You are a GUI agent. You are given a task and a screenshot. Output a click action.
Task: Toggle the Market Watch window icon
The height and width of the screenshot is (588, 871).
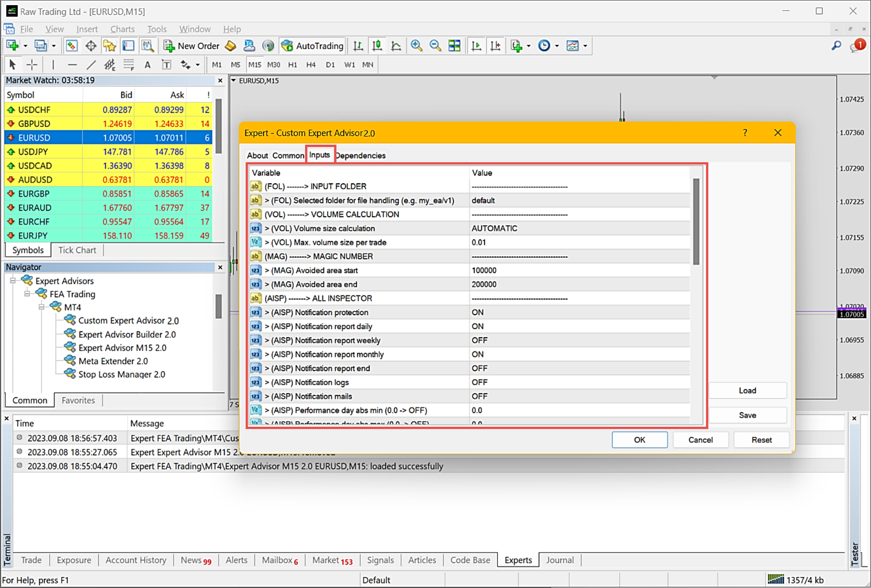point(71,46)
